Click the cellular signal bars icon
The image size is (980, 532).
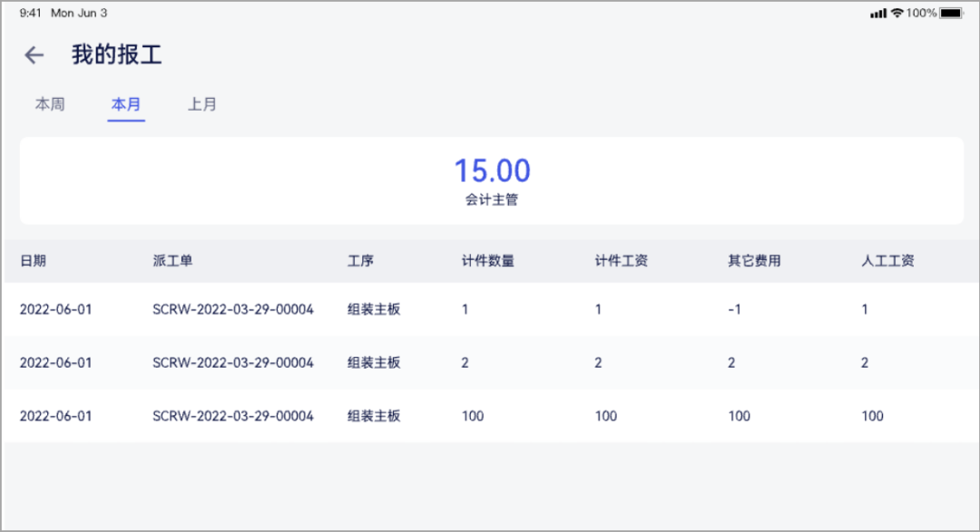(877, 13)
